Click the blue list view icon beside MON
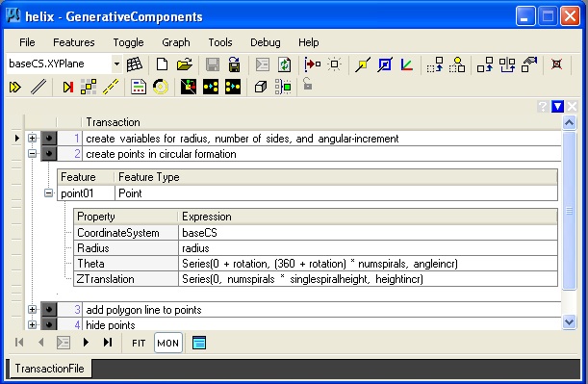This screenshot has width=588, height=384. (x=199, y=343)
